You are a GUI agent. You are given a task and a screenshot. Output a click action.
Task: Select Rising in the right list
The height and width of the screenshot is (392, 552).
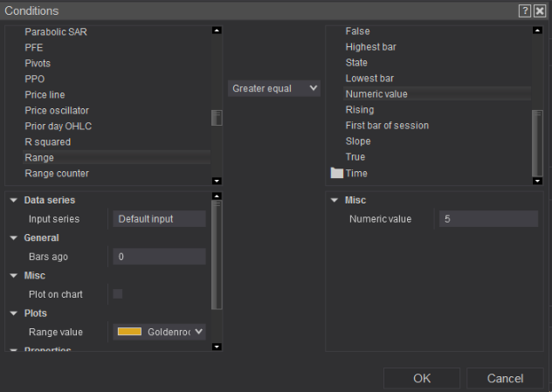(x=360, y=110)
